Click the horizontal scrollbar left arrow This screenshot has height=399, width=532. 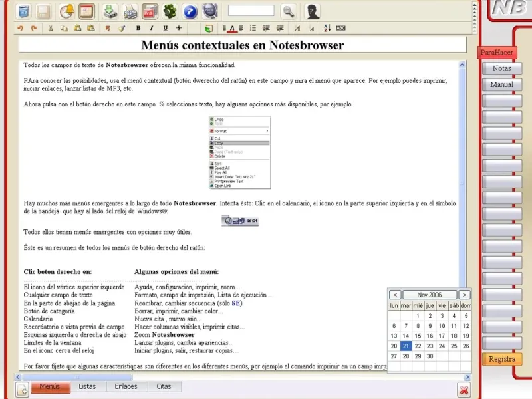pyautogui.click(x=18, y=377)
